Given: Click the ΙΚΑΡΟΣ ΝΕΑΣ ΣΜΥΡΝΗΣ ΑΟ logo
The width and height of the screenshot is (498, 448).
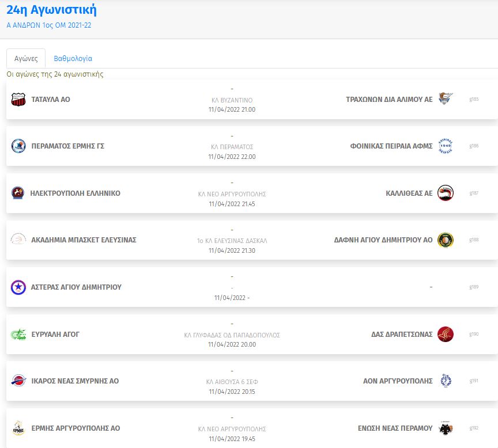Looking at the screenshot, I should (x=18, y=381).
